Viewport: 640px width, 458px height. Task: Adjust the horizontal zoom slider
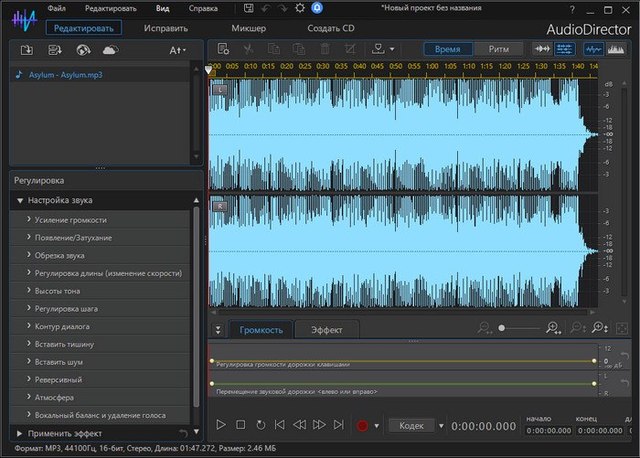point(503,328)
